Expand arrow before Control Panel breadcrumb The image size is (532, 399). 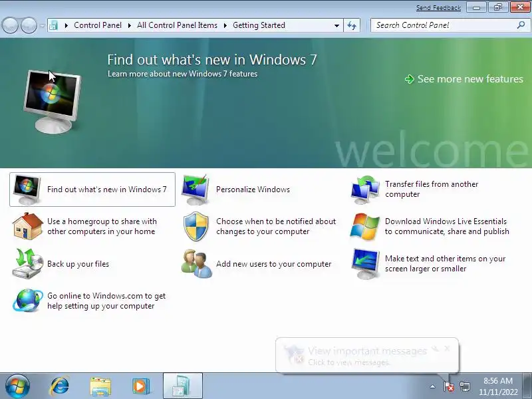click(66, 25)
